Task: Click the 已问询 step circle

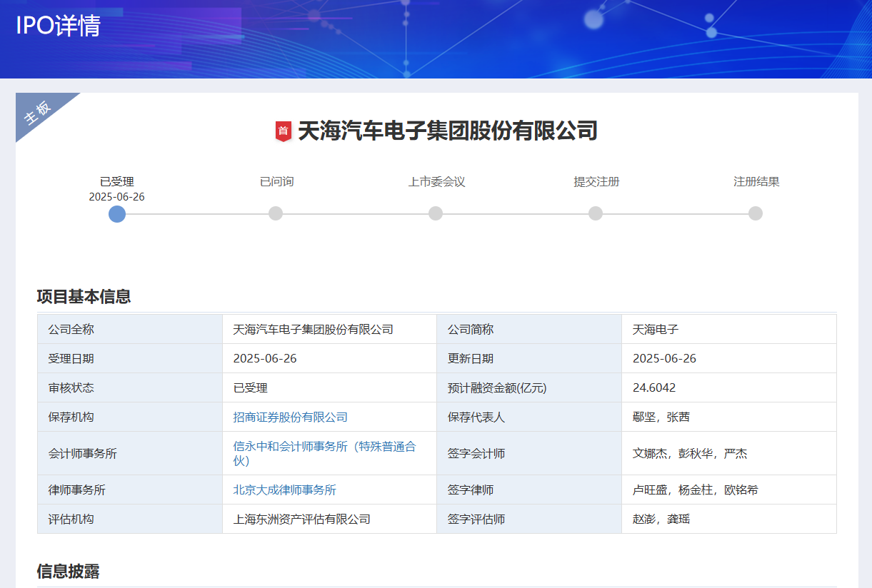Action: pos(276,213)
